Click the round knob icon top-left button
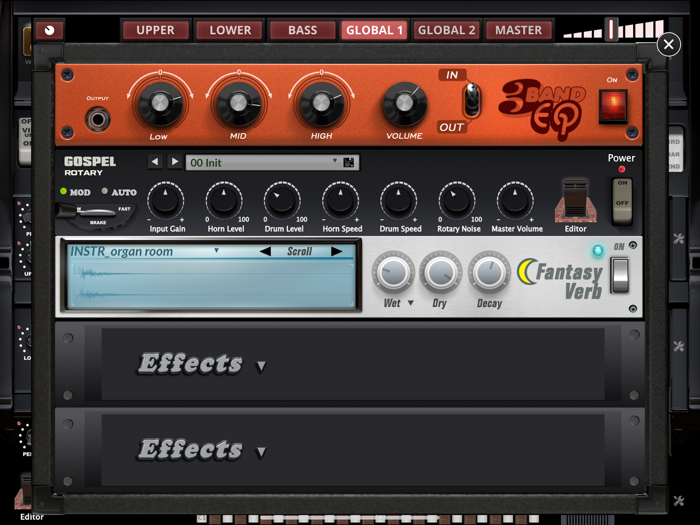 50,30
